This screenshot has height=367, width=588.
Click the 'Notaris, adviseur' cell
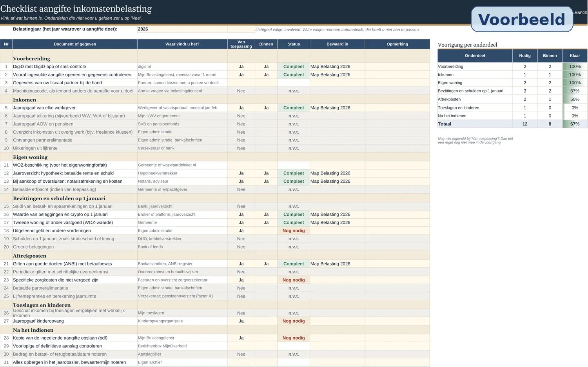coord(182,181)
